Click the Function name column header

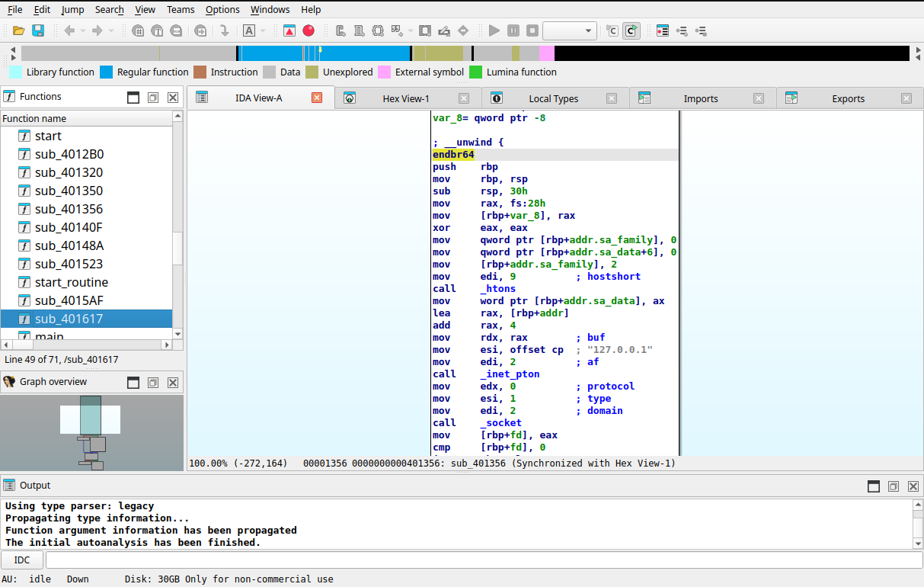click(86, 118)
